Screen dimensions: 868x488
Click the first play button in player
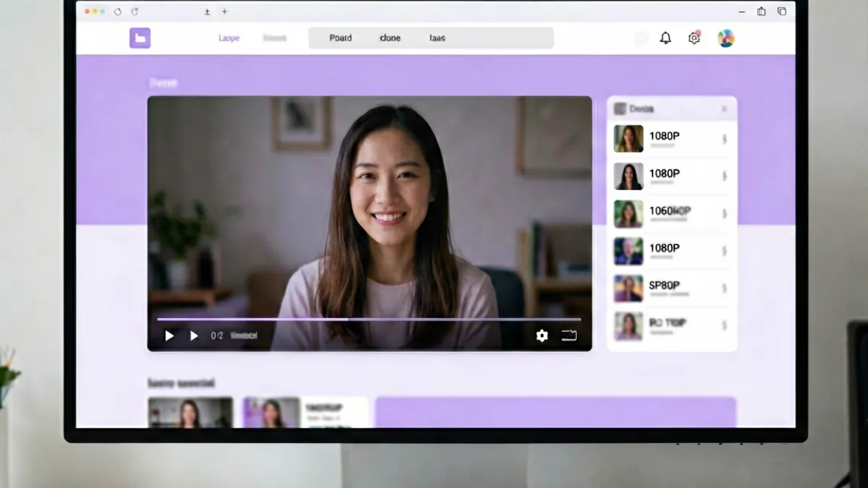tap(169, 335)
